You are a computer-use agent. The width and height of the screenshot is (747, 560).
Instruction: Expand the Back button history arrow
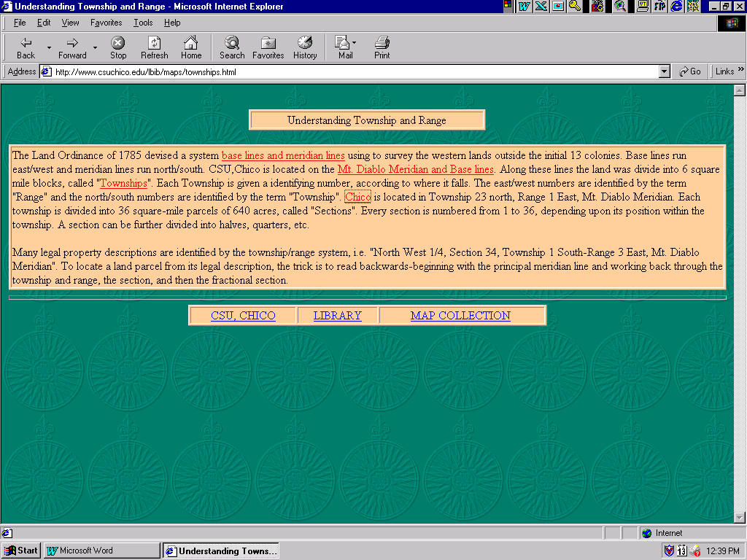coord(49,47)
